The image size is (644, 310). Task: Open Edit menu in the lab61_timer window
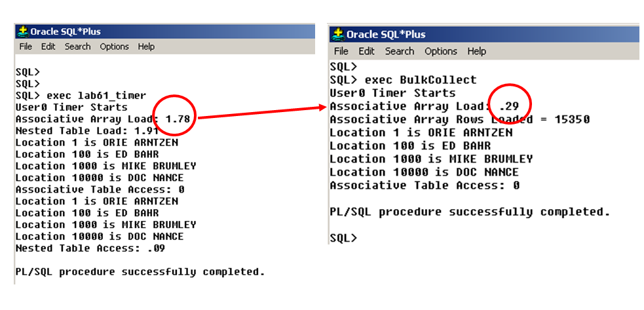(48, 47)
